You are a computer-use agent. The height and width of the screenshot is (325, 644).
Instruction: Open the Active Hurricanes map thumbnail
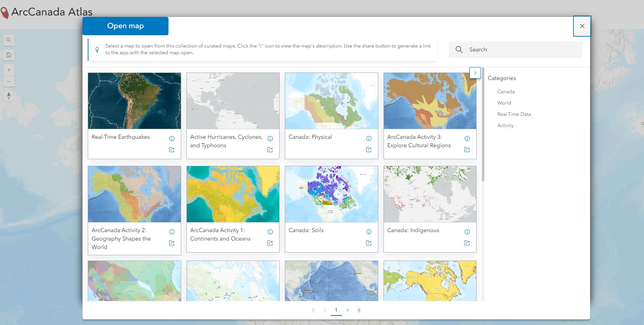tap(233, 101)
